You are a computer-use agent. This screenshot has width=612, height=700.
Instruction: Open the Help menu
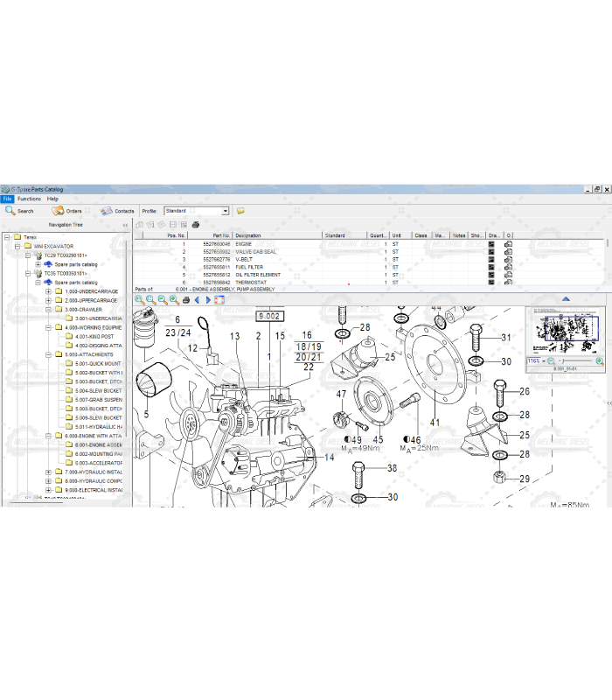(x=52, y=199)
